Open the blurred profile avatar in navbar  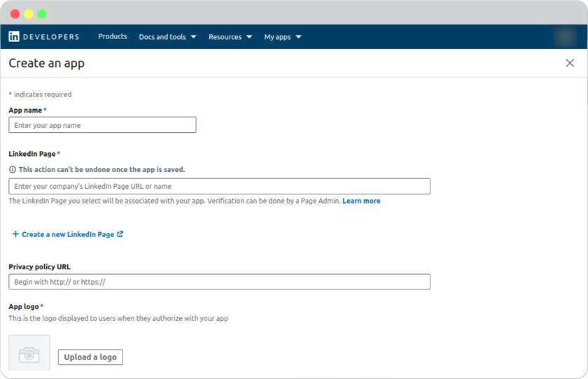[x=565, y=36]
